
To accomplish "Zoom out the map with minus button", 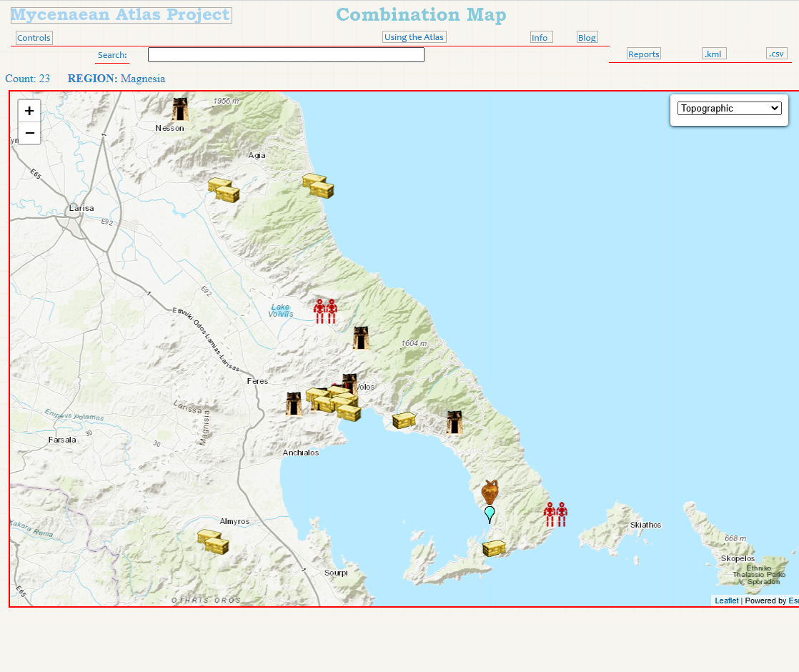I will pos(29,133).
